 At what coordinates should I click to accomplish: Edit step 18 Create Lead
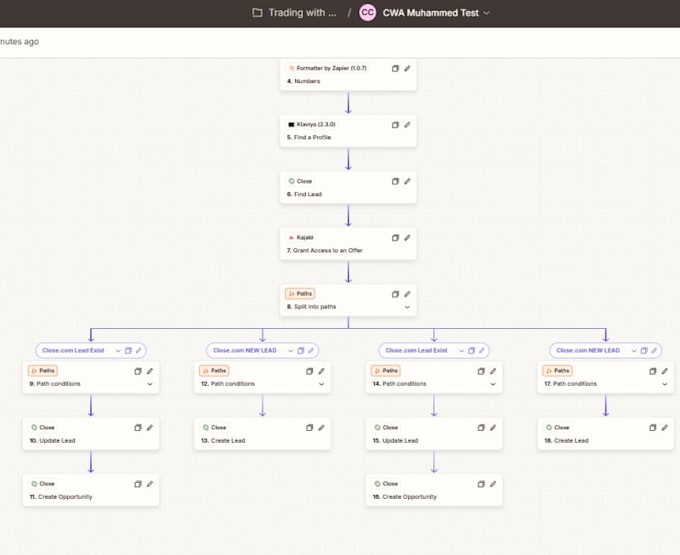tap(665, 427)
